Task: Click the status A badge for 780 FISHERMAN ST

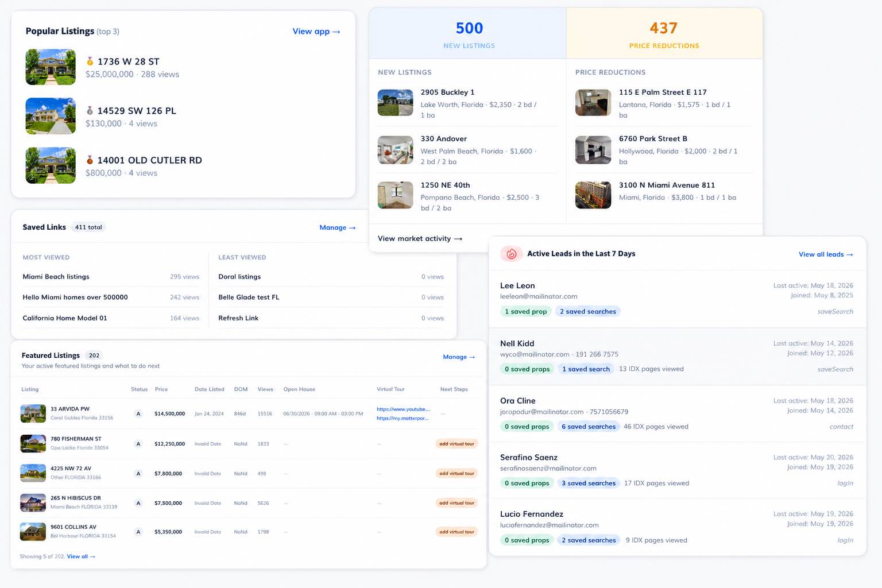Action: [138, 444]
